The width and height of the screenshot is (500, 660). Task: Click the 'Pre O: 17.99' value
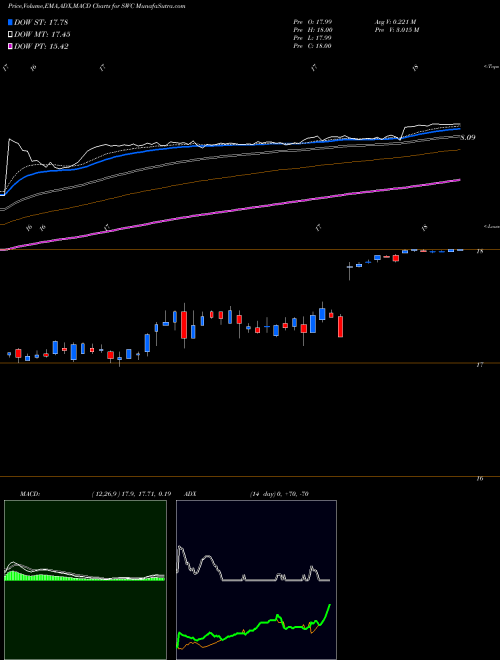tap(313, 22)
